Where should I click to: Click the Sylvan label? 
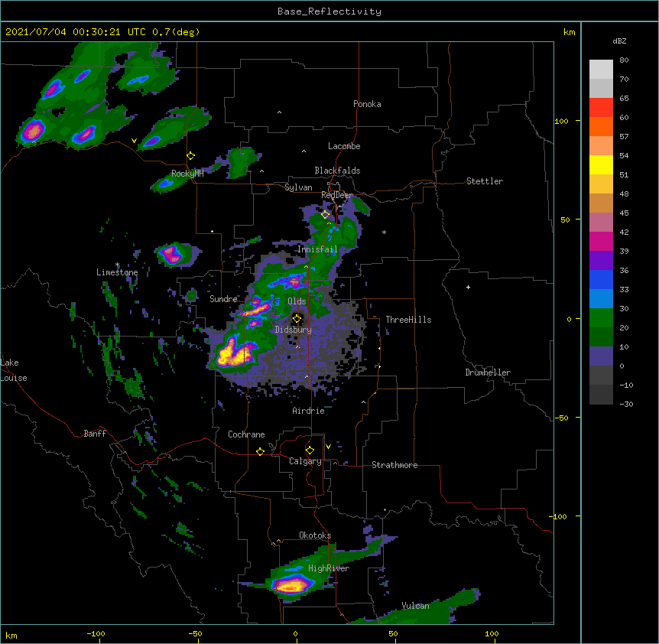click(298, 187)
